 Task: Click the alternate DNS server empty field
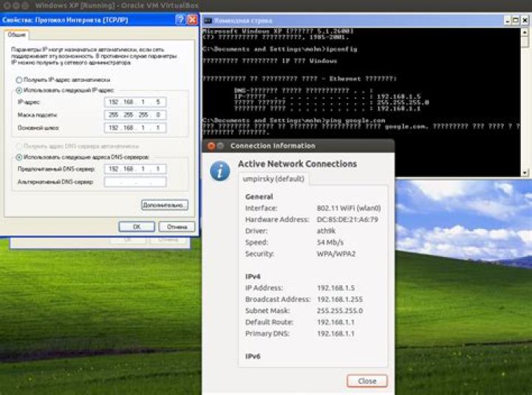pos(135,182)
